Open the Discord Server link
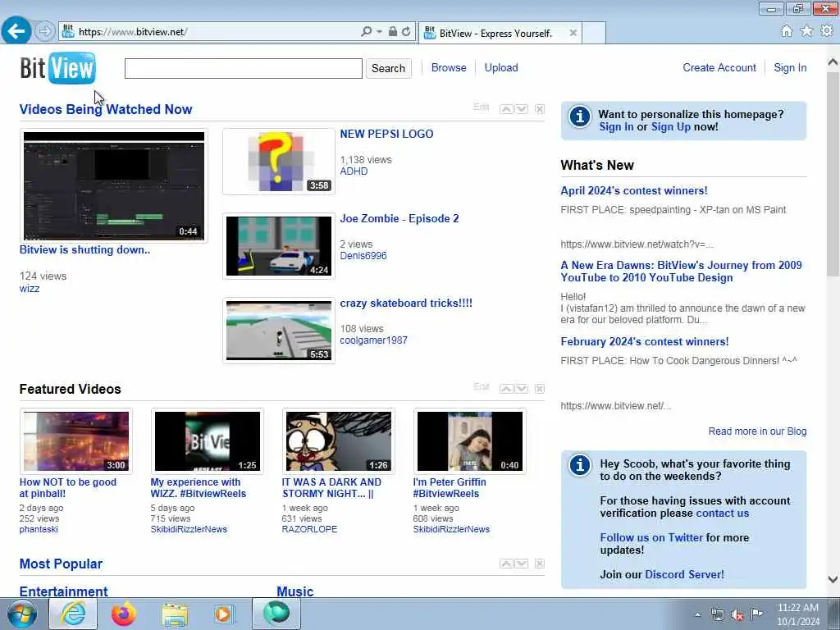Viewport: 840px width, 630px height. point(685,574)
